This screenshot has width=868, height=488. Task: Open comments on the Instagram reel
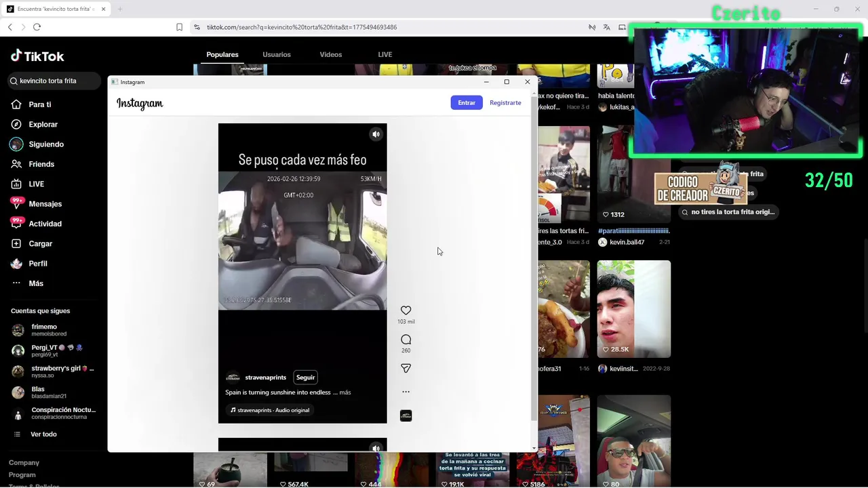tap(406, 340)
